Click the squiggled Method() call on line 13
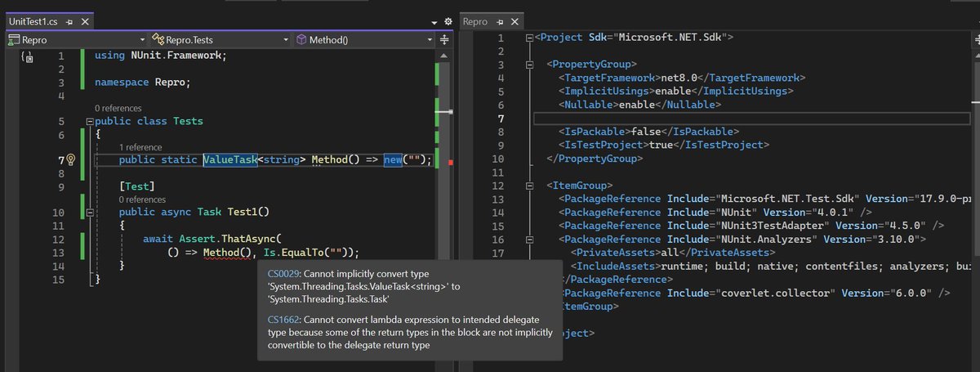 click(x=227, y=253)
